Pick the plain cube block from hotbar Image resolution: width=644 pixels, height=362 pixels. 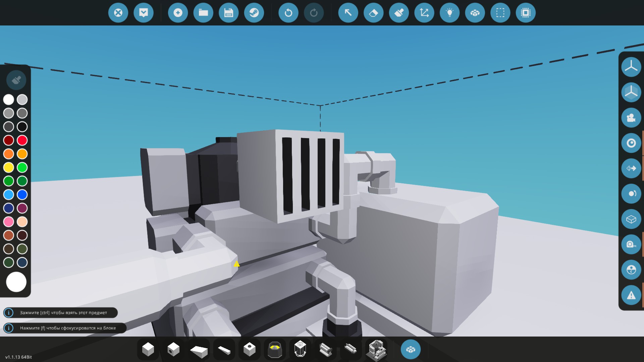coord(148,350)
